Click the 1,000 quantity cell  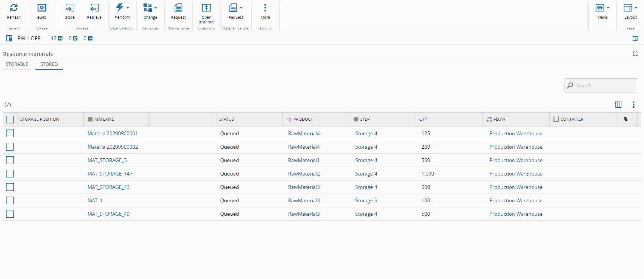tap(428, 174)
